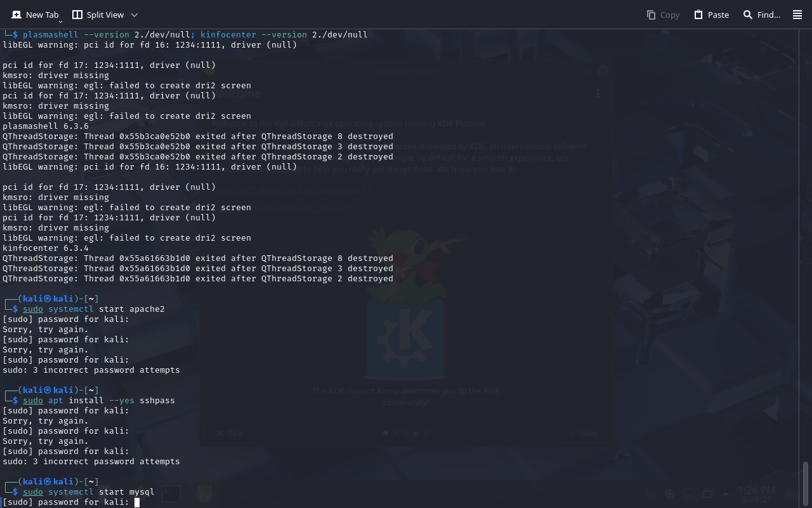
Task: Click the kali prompt above the mysql command
Action: [x=51, y=482]
